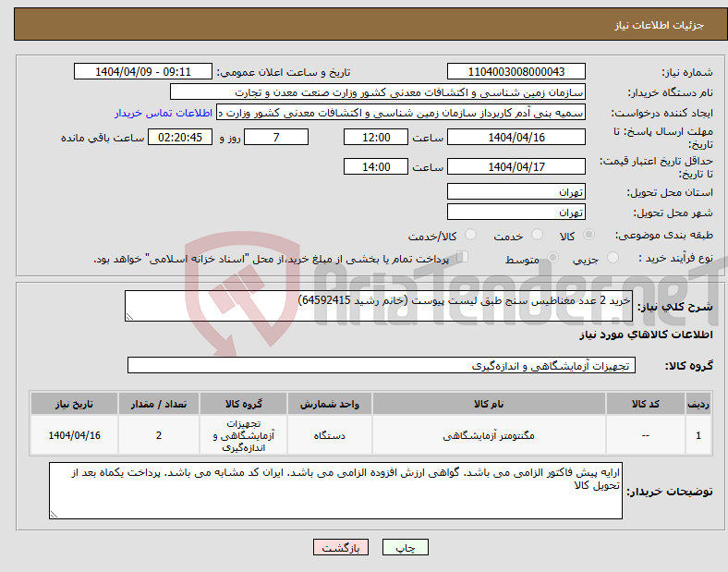Image resolution: width=728 pixels, height=572 pixels.
Task: Select the متوسط purchase type radio
Action: pos(552,258)
